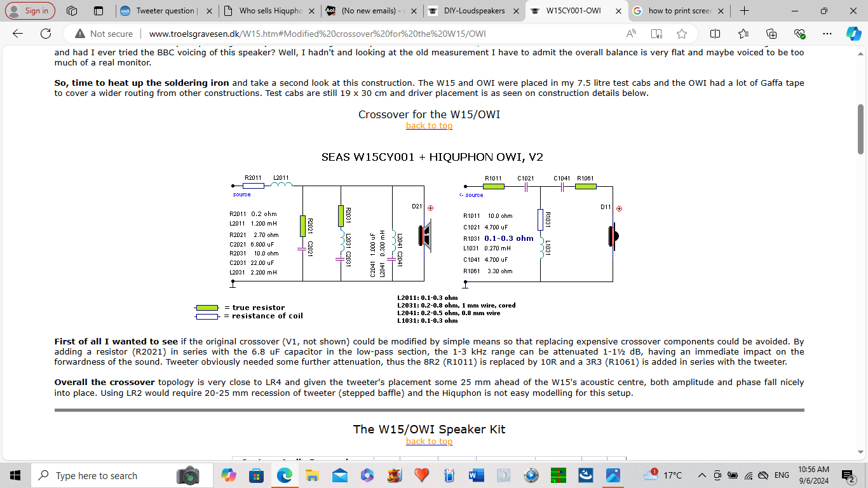This screenshot has height=488, width=868.
Task: Switch to how to print screen tab
Action: click(x=679, y=11)
